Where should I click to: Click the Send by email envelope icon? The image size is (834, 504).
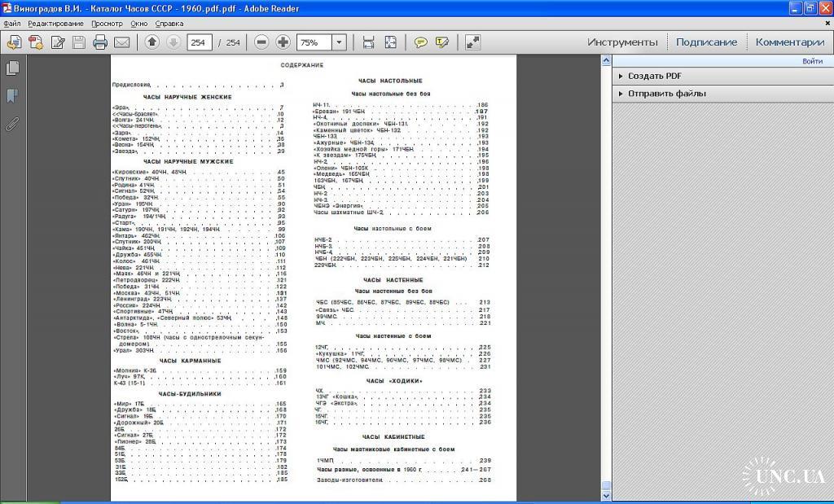point(122,42)
